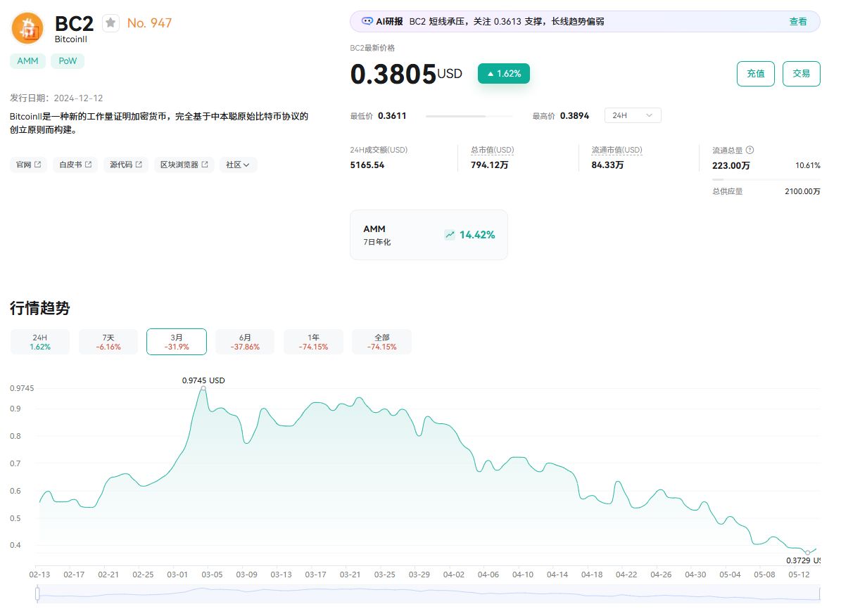
Task: Click the 流通总量 help question icon
Action: click(750, 150)
